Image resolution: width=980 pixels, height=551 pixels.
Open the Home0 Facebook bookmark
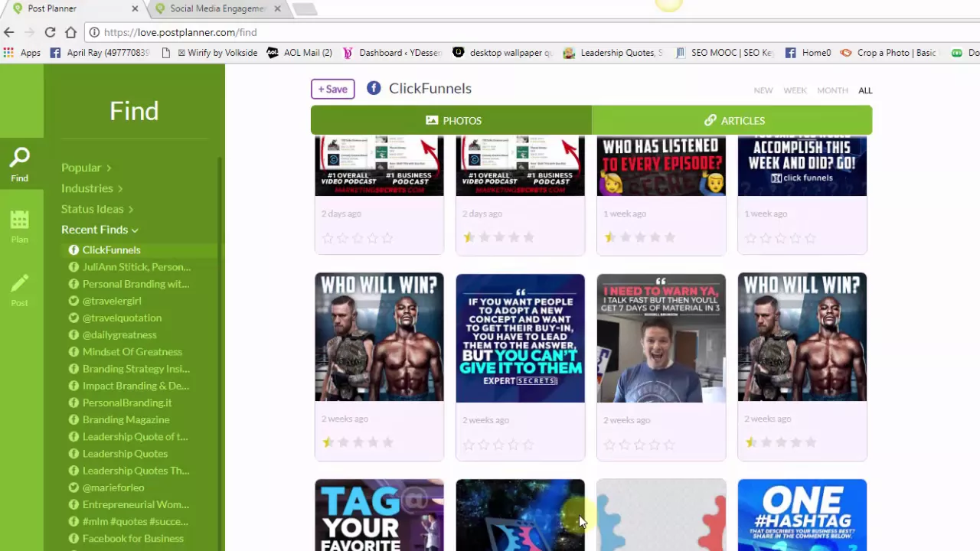click(x=808, y=53)
